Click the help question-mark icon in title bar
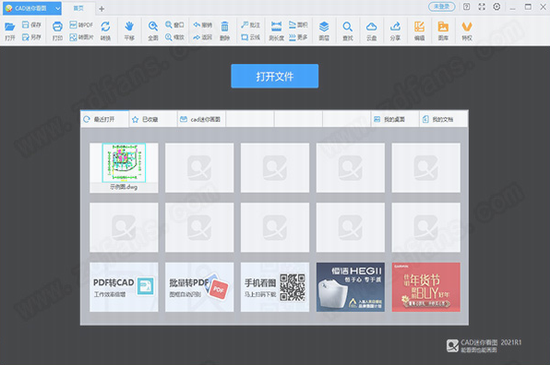The image size is (550, 365). (x=467, y=7)
